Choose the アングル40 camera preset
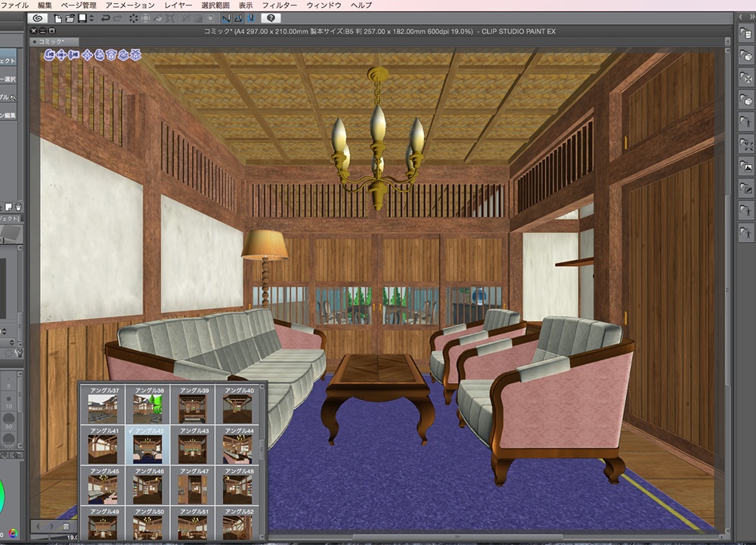The width and height of the screenshot is (756, 545). (x=237, y=404)
